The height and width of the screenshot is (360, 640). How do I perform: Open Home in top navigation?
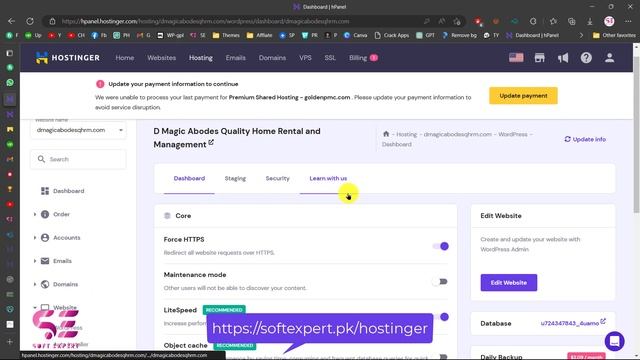tap(124, 58)
